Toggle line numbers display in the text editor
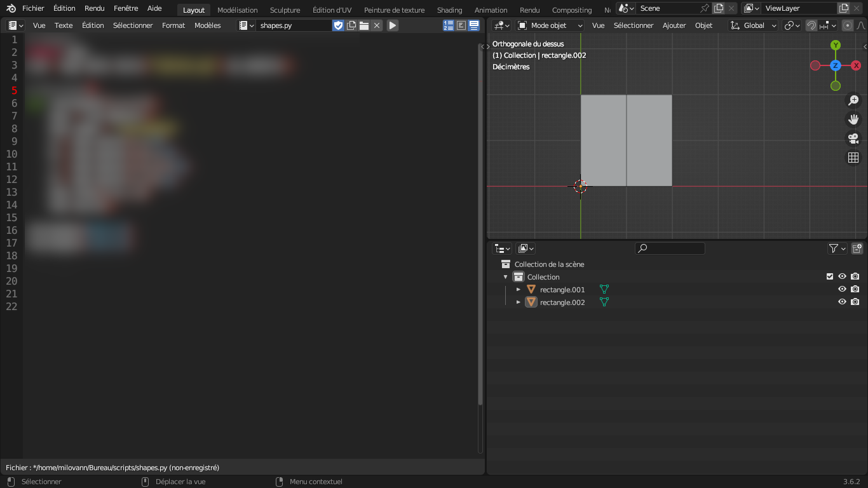Image resolution: width=868 pixels, height=488 pixels. pos(449,25)
